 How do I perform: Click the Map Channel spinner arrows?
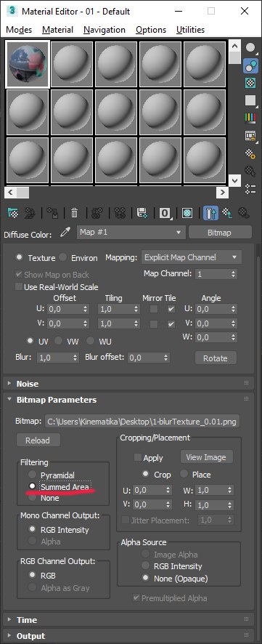pyautogui.click(x=233, y=273)
